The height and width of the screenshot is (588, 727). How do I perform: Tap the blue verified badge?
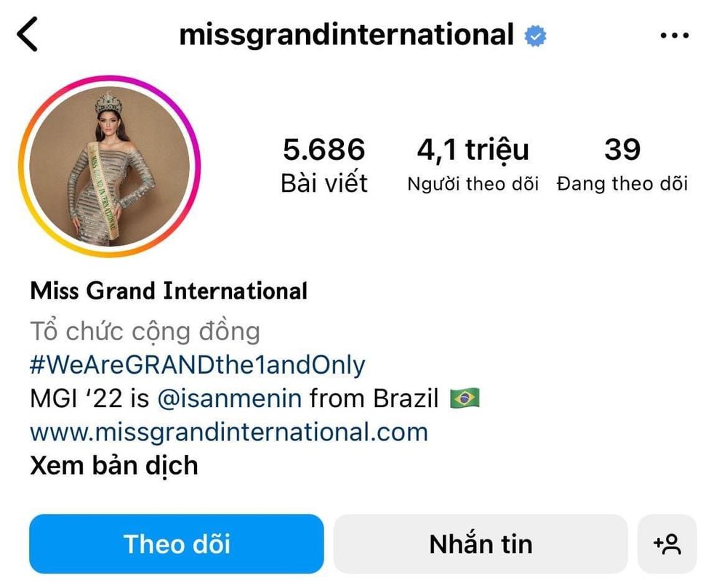click(x=536, y=36)
